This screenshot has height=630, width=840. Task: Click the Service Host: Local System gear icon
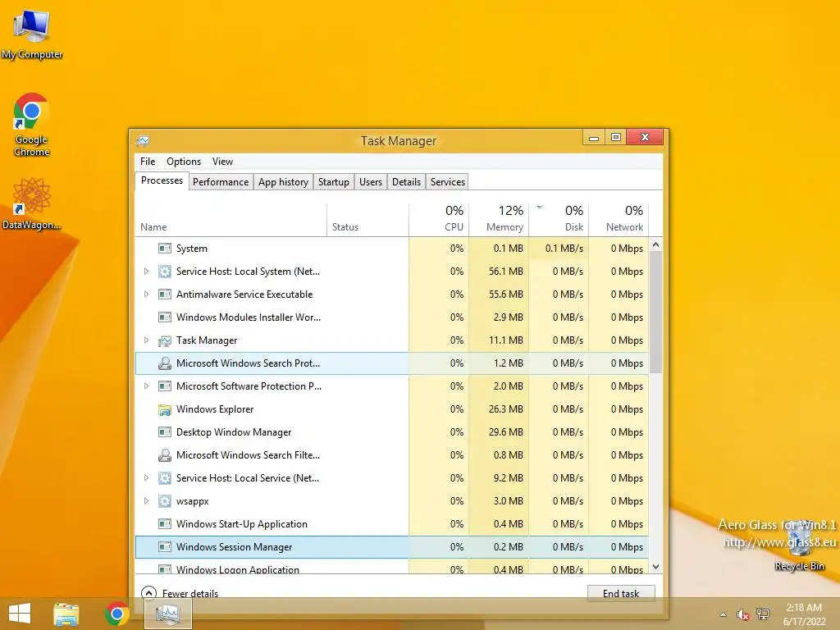coord(164,271)
